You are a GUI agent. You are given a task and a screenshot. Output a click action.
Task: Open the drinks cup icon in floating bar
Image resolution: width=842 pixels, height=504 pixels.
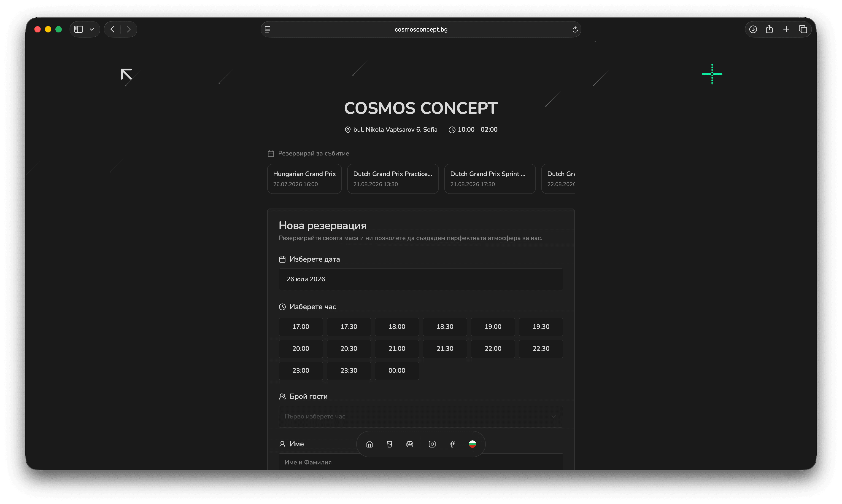tap(390, 444)
